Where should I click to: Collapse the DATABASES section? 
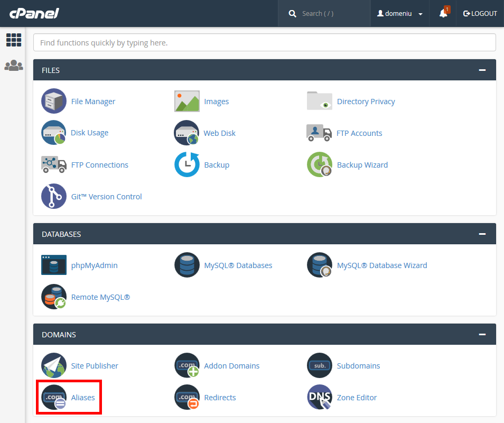coord(482,234)
